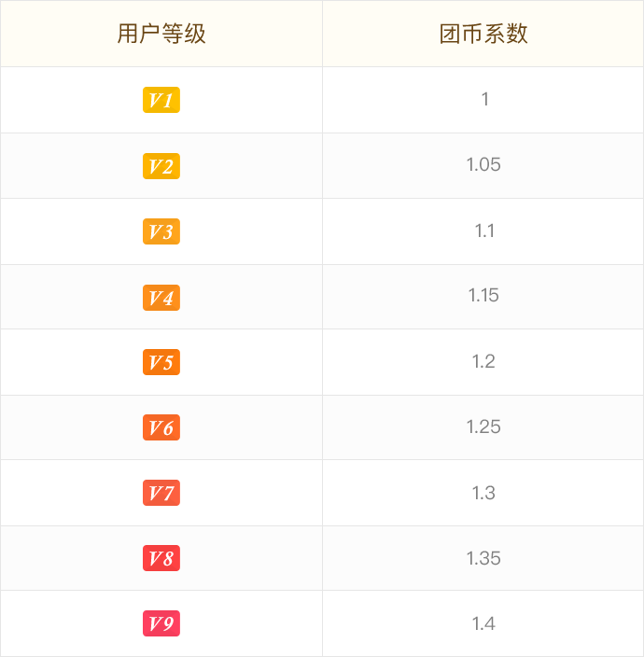Click the V1 level badge
The height and width of the screenshot is (657, 644).
click(161, 100)
